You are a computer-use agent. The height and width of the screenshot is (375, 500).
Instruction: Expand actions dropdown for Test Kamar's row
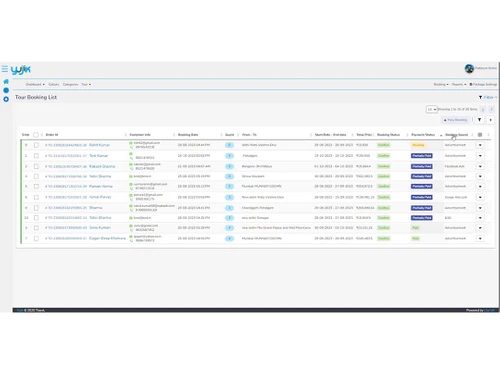[x=480, y=156]
